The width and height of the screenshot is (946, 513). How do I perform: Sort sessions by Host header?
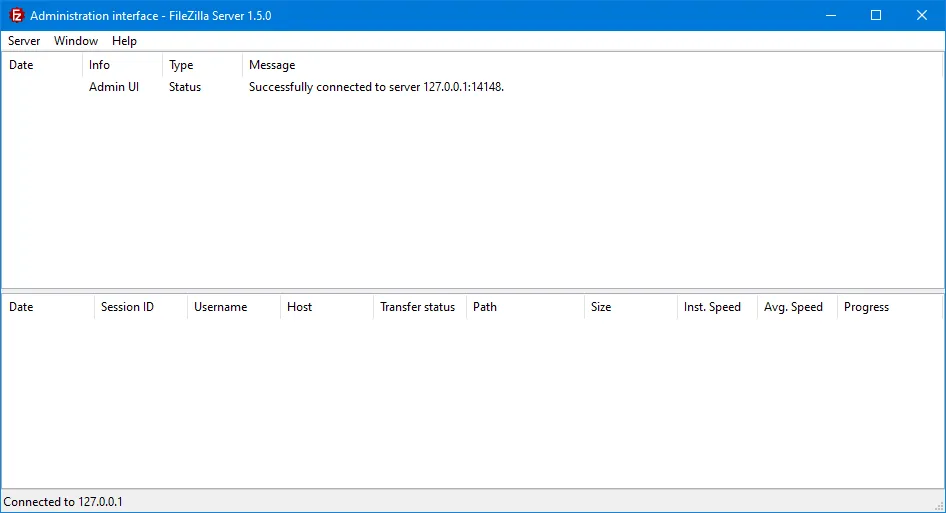coord(327,307)
